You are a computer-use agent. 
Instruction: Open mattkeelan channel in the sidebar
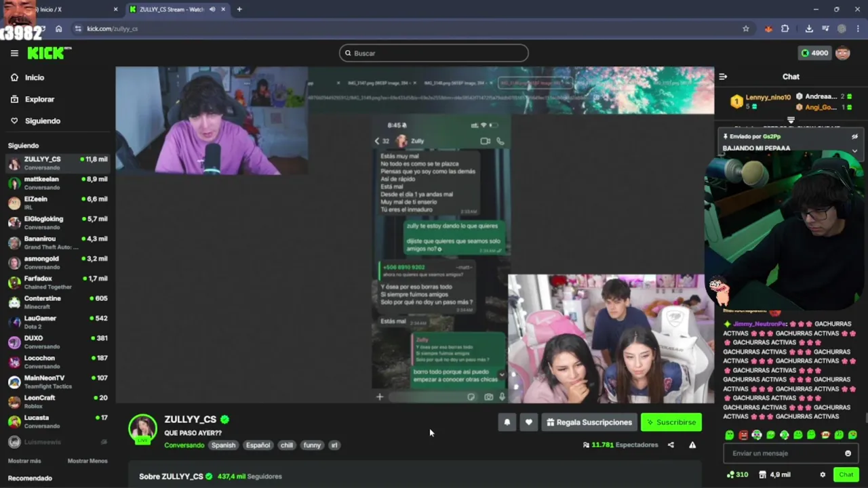pyautogui.click(x=58, y=183)
